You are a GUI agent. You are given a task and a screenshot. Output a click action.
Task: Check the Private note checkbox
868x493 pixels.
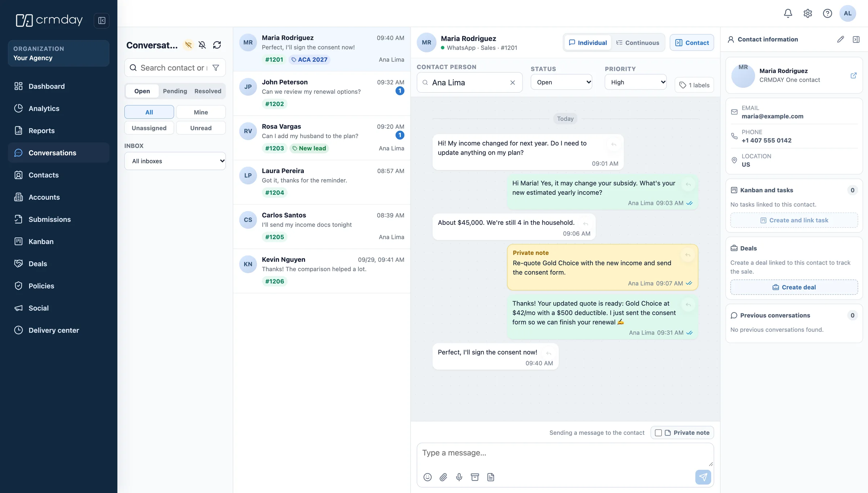pyautogui.click(x=658, y=433)
